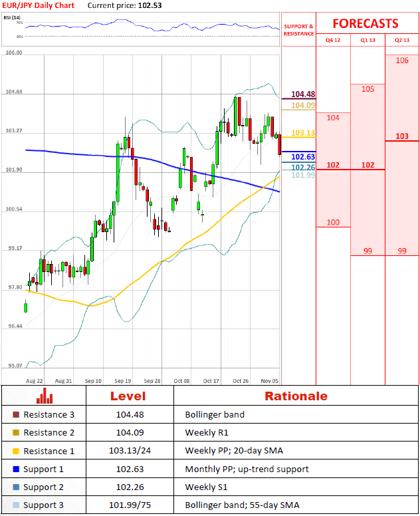Click the 102.63 blue support label beside chart
420x516 pixels.
pos(303,157)
